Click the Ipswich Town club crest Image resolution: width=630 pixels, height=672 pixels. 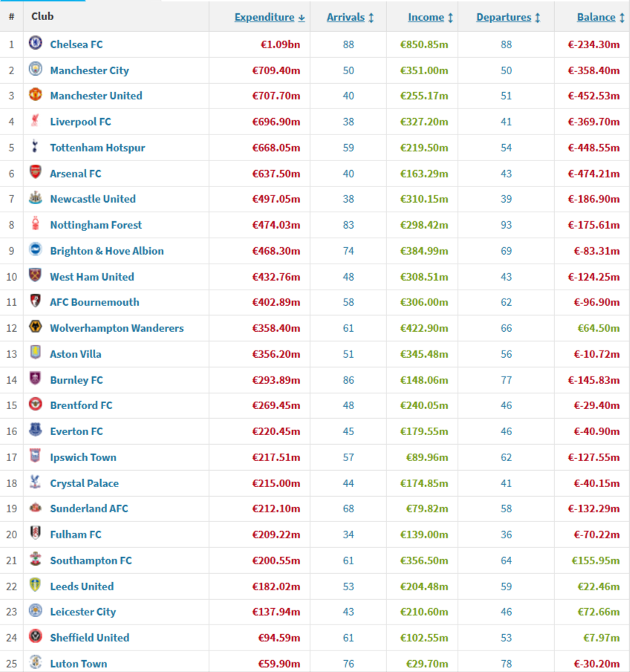click(35, 456)
